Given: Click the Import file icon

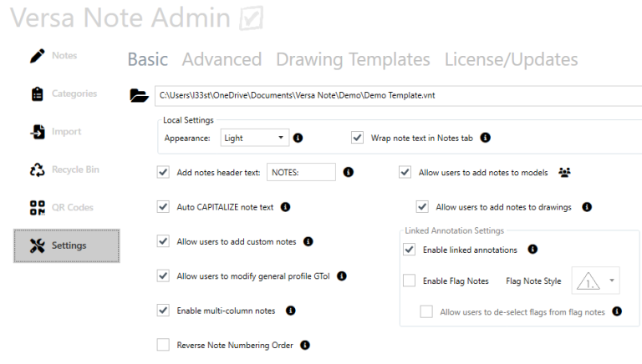Looking at the screenshot, I should pos(38,132).
